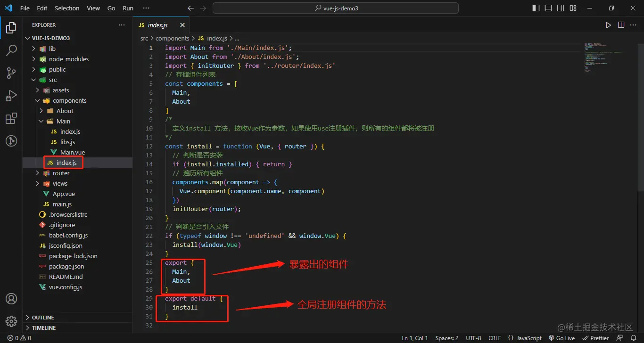
Task: Open the Explorer view in activity bar
Action: (11, 28)
